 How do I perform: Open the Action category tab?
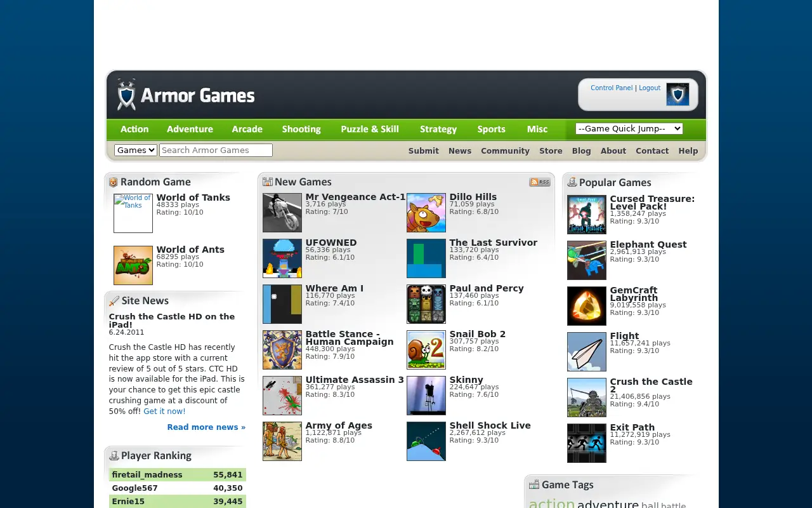pos(134,129)
